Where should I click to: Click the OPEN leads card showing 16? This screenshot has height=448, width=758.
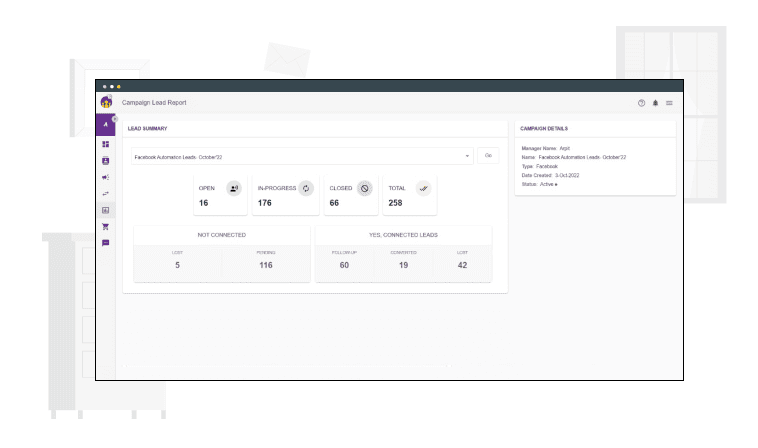coord(222,195)
